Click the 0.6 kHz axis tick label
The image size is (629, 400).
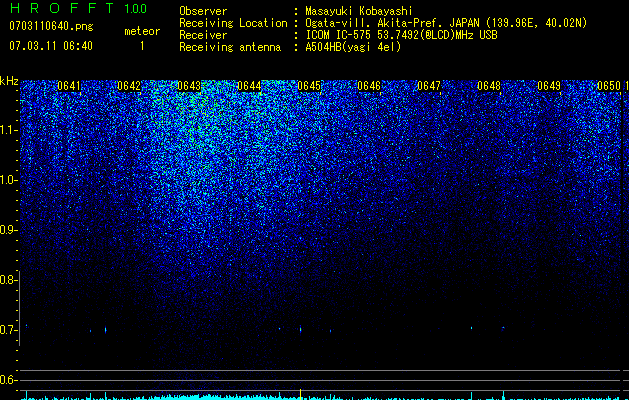pyautogui.click(x=8, y=380)
